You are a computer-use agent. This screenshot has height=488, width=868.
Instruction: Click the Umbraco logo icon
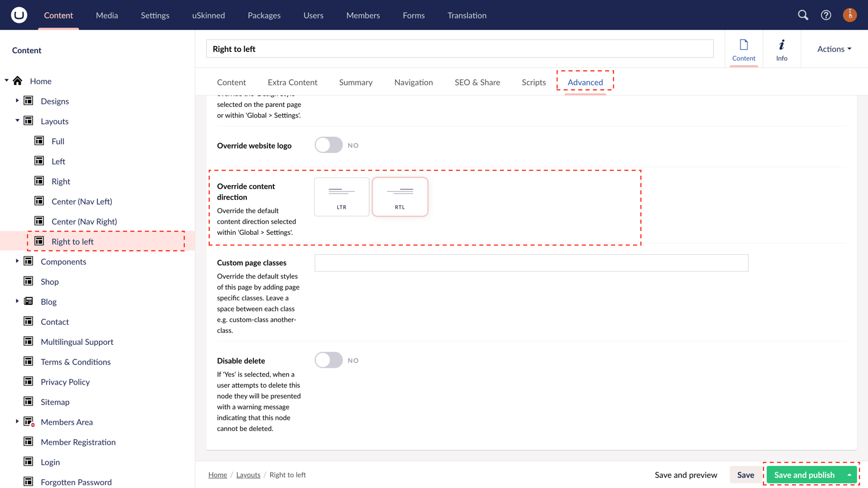pyautogui.click(x=18, y=15)
